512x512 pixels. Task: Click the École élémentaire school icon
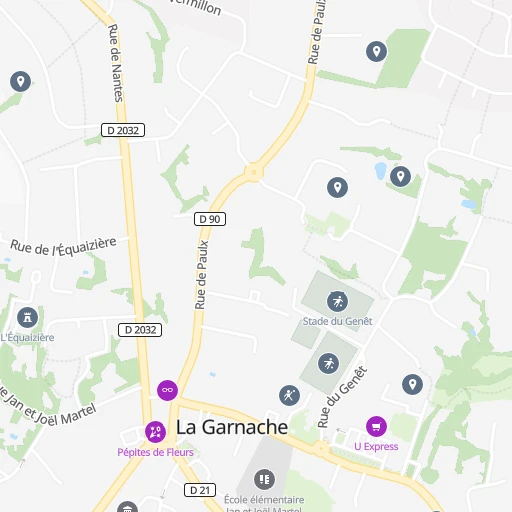pos(265,479)
